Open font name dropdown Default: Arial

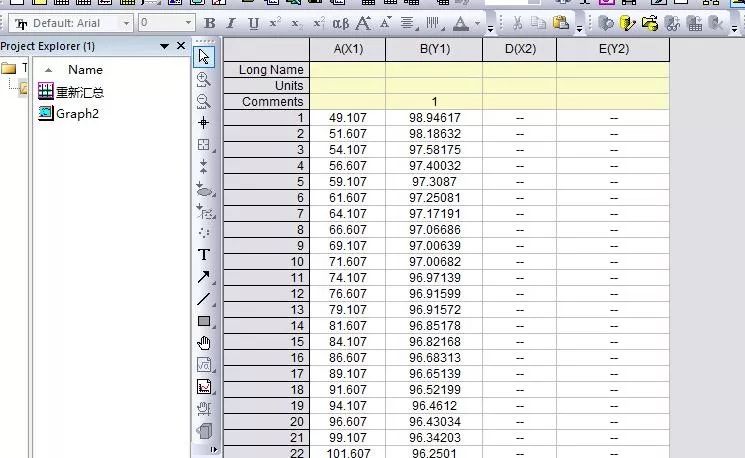click(x=126, y=23)
